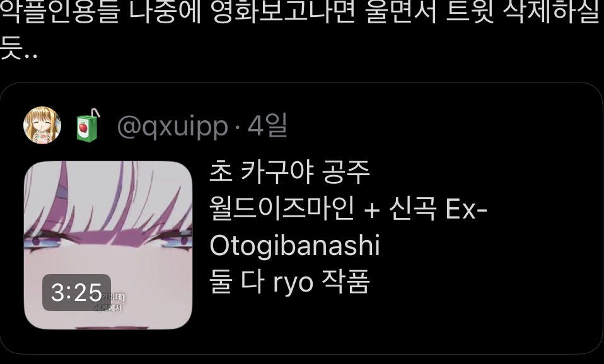Image resolution: width=604 pixels, height=364 pixels.
Task: Select the 둘 다 ryo 작품 line
Action: tap(289, 282)
